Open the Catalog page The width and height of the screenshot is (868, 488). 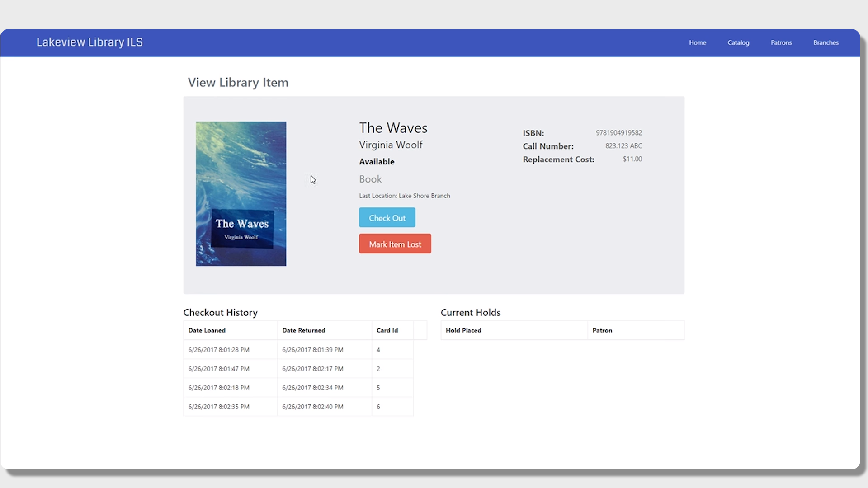tap(738, 42)
